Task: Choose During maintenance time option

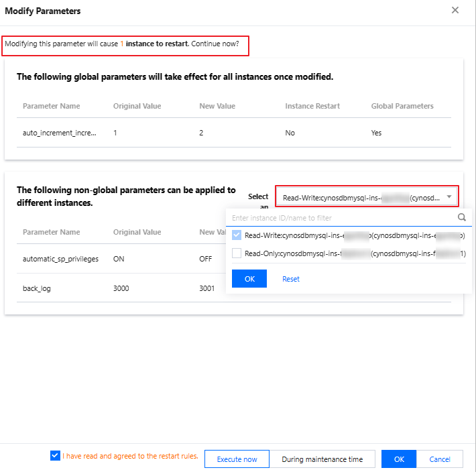Action: click(322, 459)
